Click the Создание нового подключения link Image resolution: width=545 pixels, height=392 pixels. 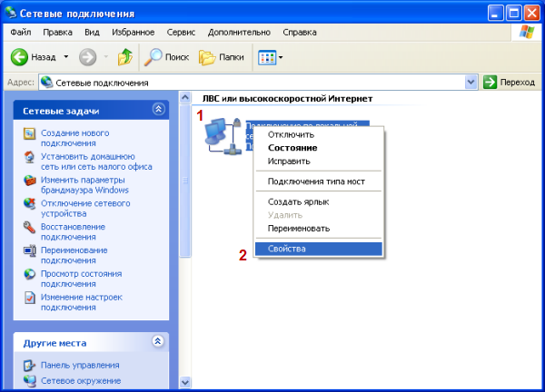point(75,138)
